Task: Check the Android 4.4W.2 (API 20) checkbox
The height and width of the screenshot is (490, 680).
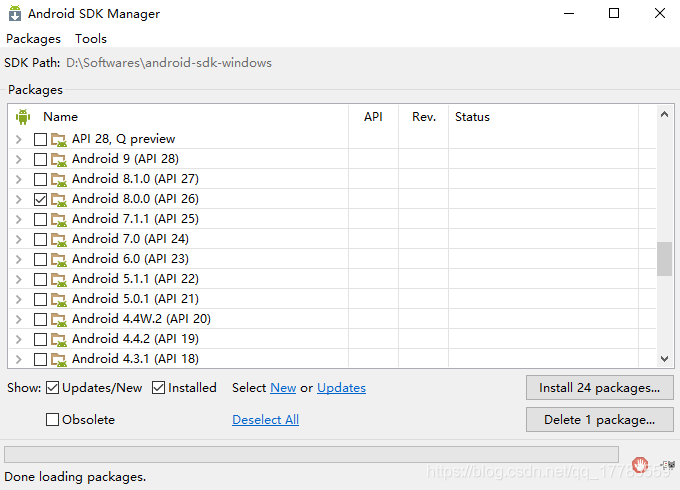Action: coord(40,319)
